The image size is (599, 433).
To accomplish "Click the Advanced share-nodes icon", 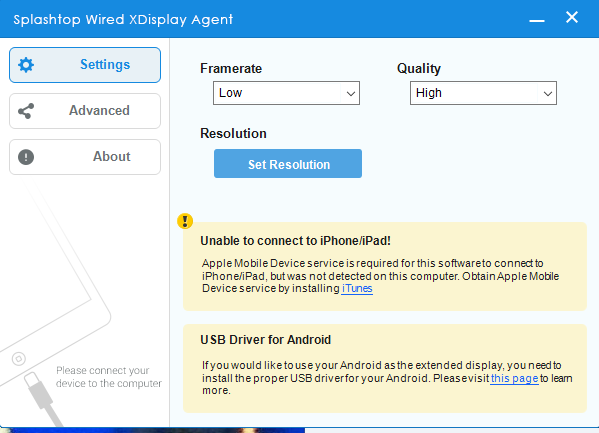I will click(x=26, y=111).
